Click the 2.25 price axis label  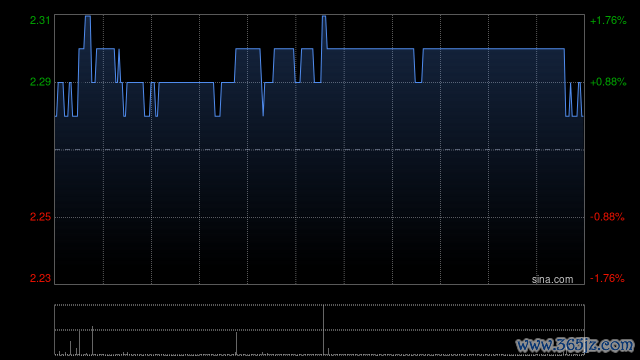click(40, 217)
